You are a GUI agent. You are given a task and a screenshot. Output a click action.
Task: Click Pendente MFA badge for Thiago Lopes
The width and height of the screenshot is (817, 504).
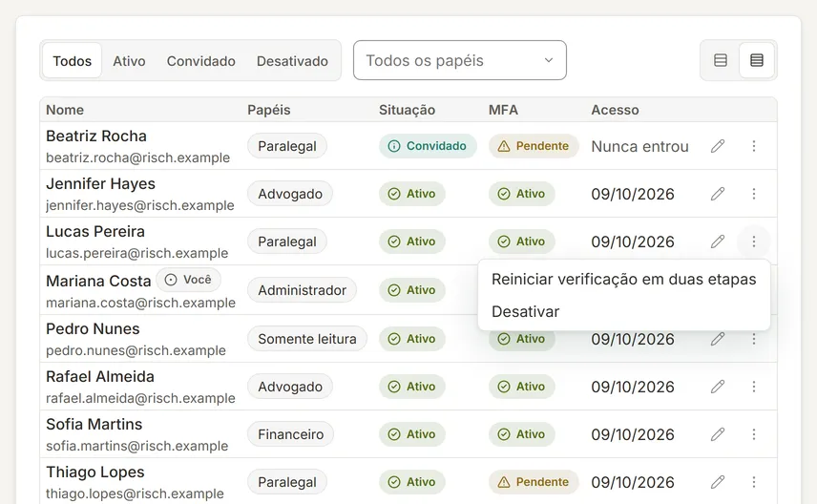534,482
